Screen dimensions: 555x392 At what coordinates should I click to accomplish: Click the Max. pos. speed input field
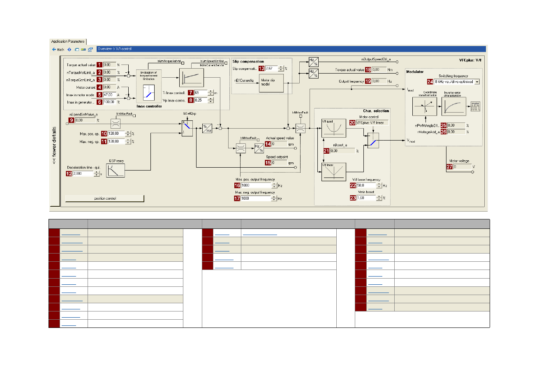(x=116, y=134)
